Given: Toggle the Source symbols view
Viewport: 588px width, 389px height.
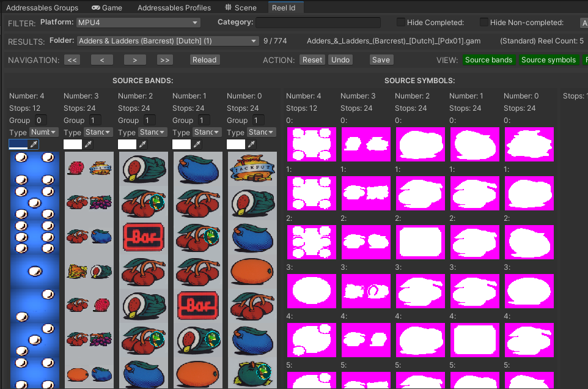Looking at the screenshot, I should click(x=548, y=60).
